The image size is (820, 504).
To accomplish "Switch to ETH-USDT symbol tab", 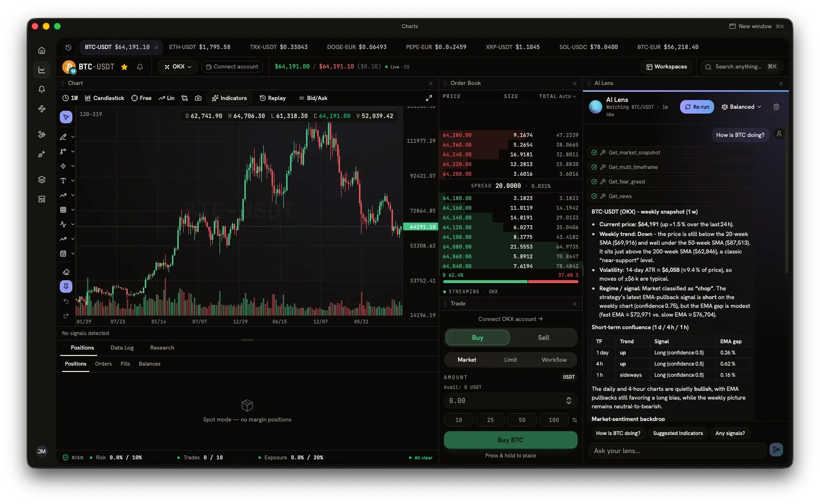I will pos(200,47).
